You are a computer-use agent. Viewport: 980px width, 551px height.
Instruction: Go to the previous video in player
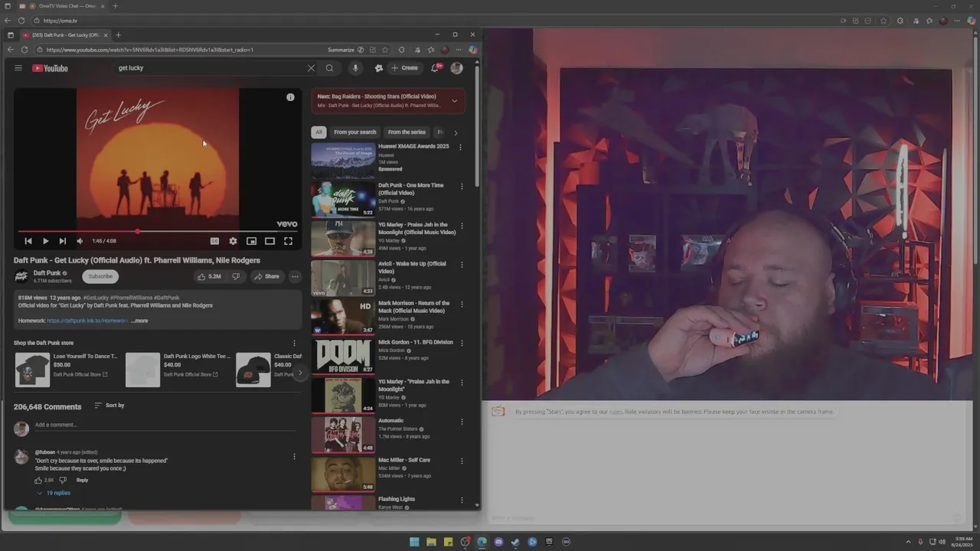click(28, 241)
